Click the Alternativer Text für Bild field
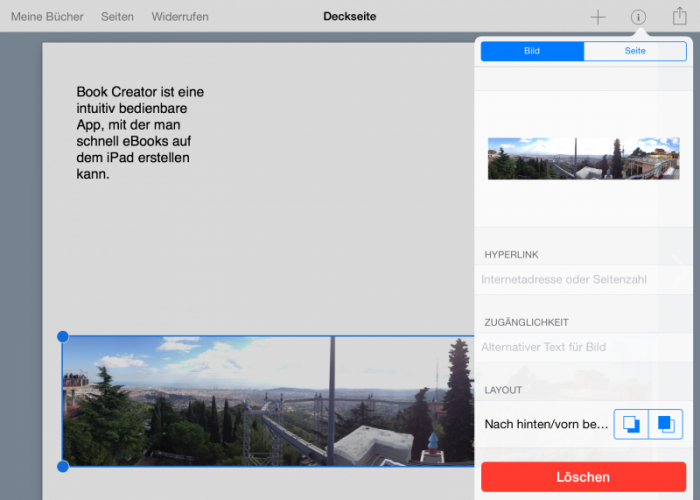 click(580, 347)
